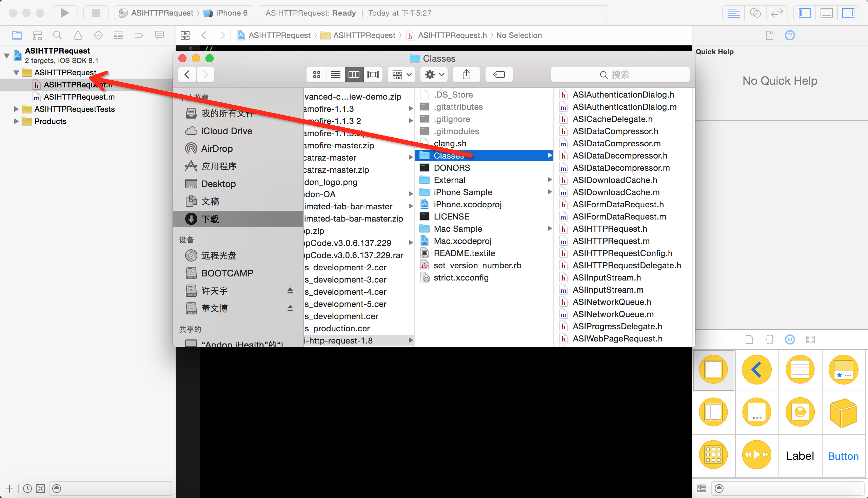Viewport: 868px width, 498px height.
Task: Open the Test navigator tab
Action: [98, 35]
